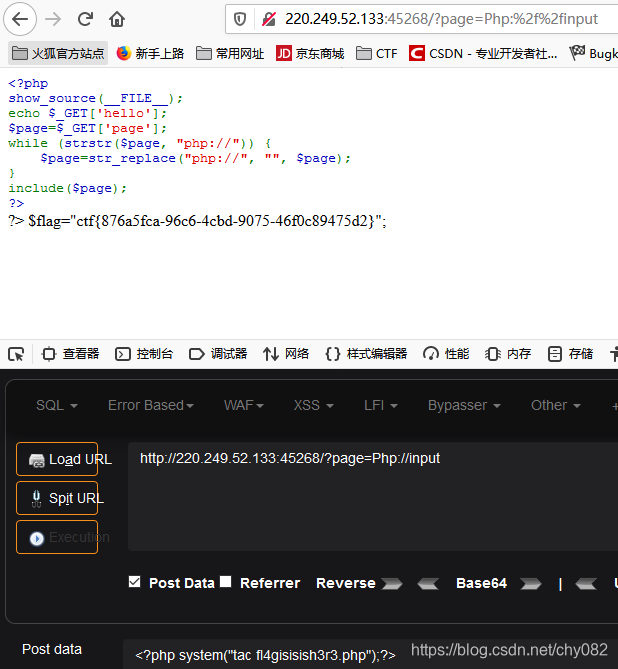Open the tracking protection shield icon
This screenshot has width=618, height=669.
[240, 19]
